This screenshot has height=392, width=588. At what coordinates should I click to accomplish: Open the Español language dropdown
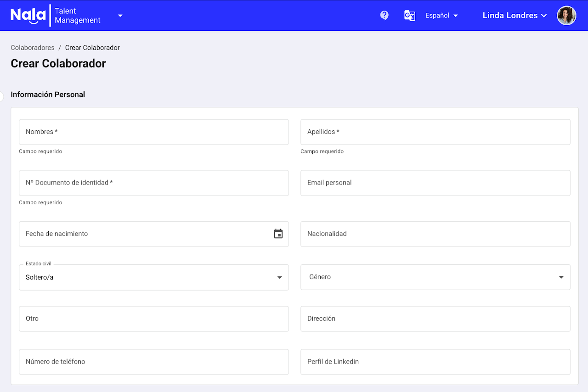pos(441,16)
